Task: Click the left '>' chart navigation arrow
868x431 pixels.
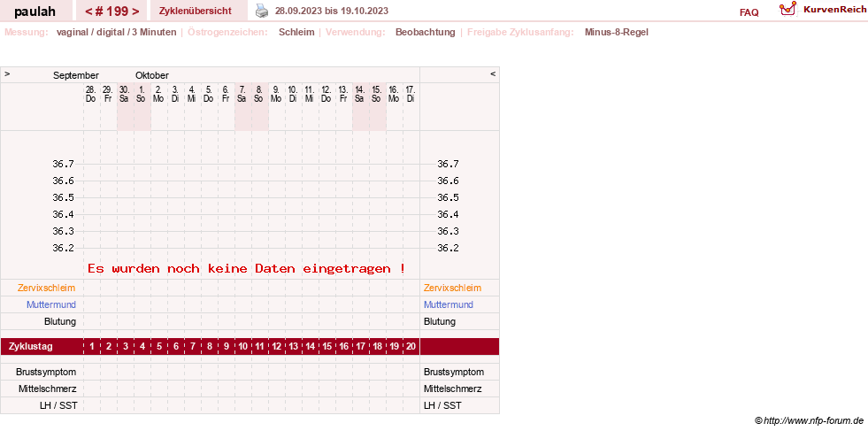Action: click(x=7, y=73)
